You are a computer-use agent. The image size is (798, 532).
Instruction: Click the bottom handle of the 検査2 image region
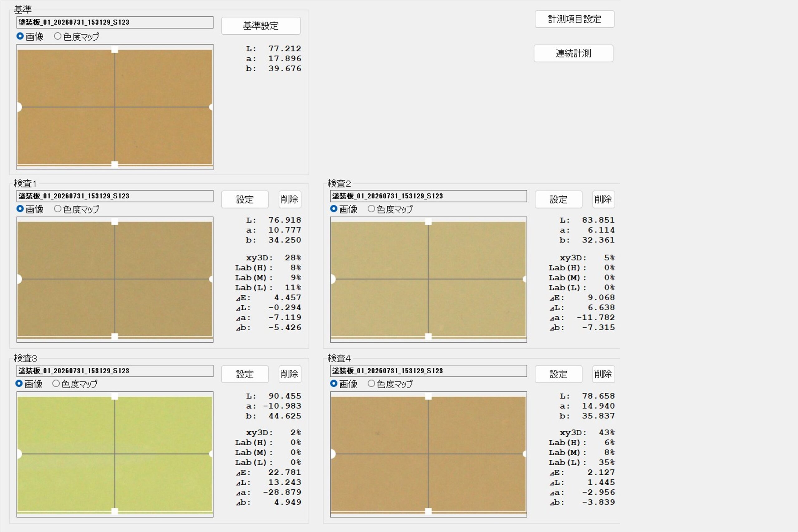pos(429,337)
